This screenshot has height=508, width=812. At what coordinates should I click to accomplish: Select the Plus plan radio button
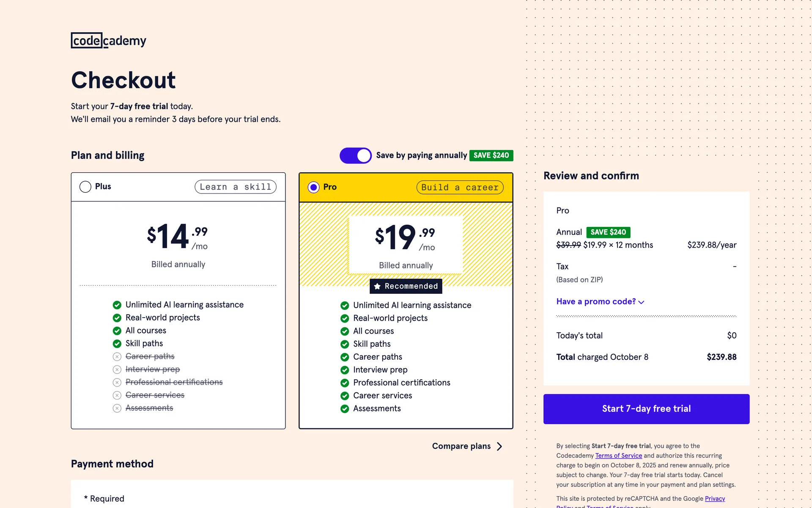[x=85, y=187]
